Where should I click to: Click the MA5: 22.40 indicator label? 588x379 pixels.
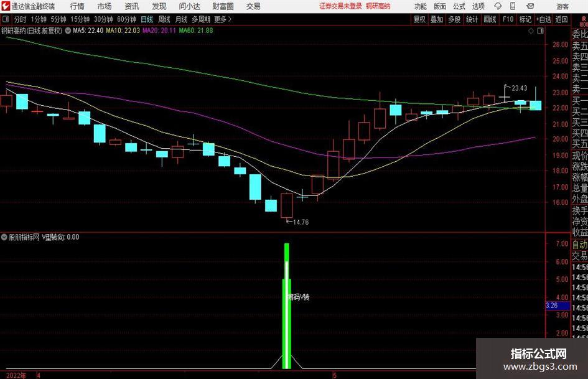(x=88, y=30)
